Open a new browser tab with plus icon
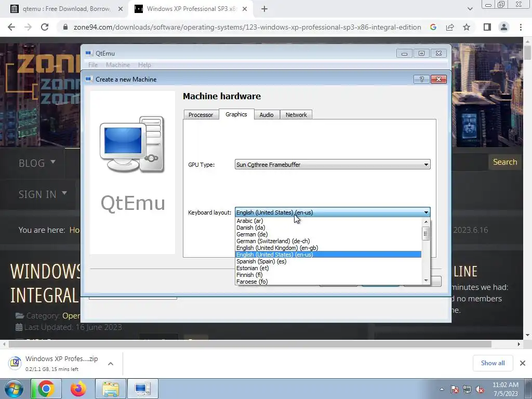Viewport: 532px width, 399px height. point(264,9)
